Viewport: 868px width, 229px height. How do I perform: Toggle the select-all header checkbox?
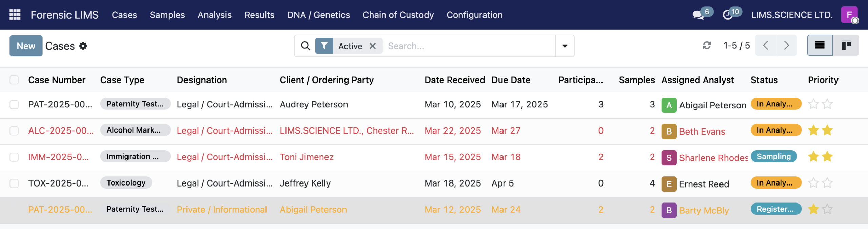coord(14,80)
